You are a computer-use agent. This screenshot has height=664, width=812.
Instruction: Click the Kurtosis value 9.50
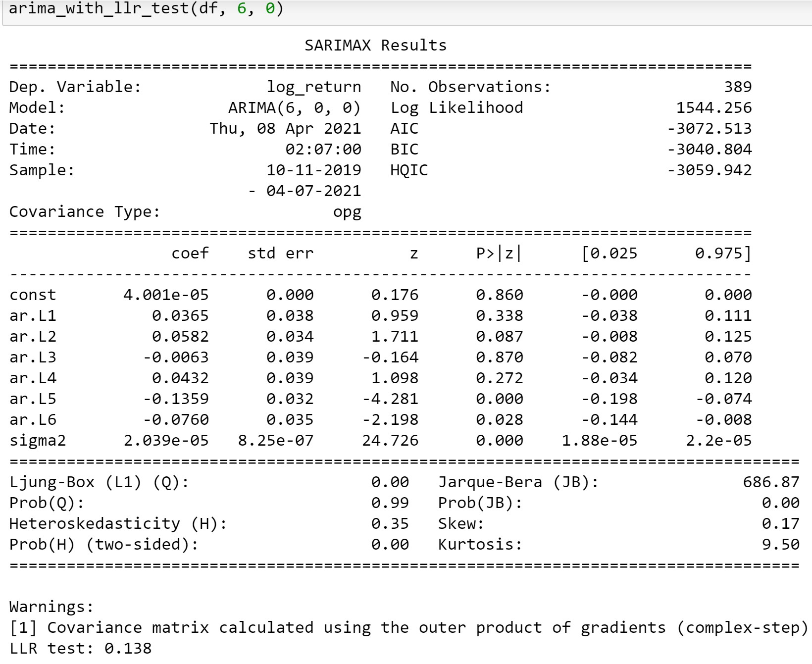click(780, 545)
